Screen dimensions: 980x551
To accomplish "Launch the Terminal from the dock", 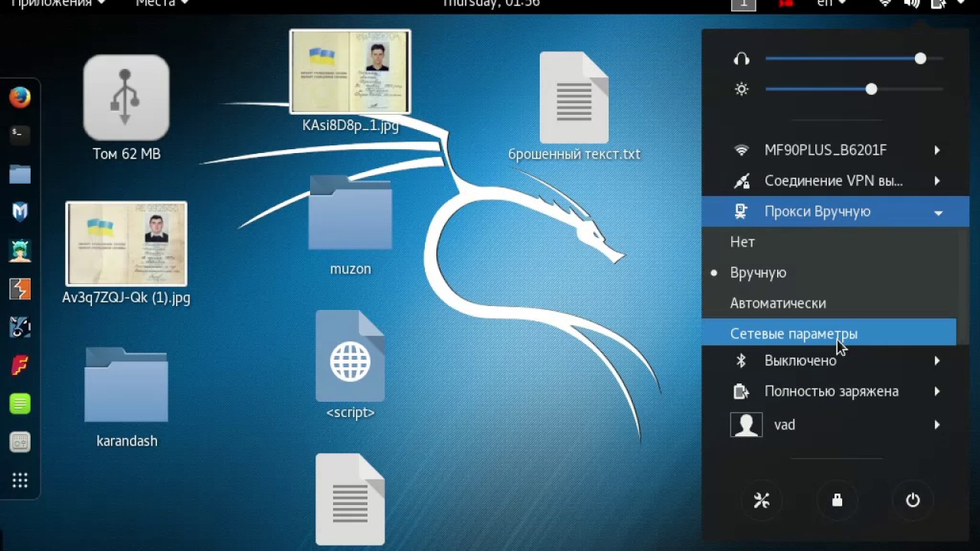I will pyautogui.click(x=20, y=135).
